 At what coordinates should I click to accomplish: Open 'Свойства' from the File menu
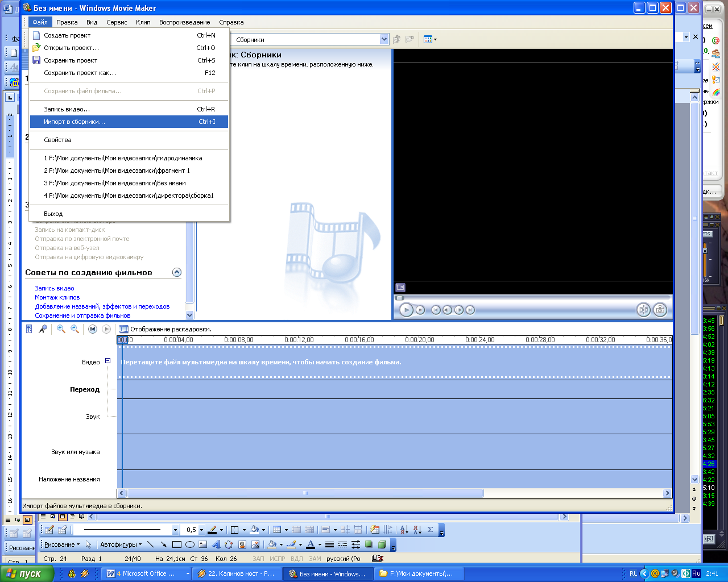[129, 140]
